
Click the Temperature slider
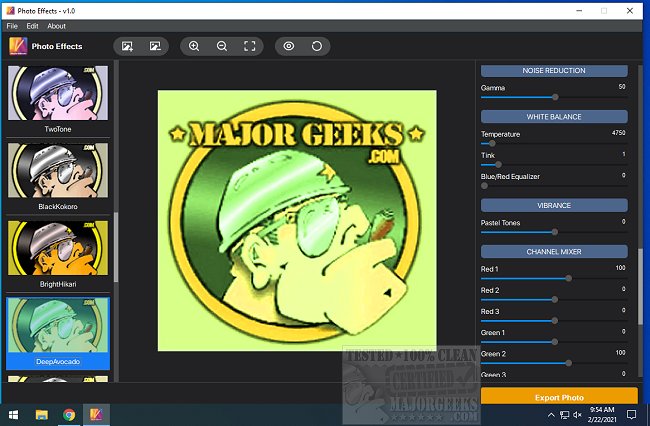[x=492, y=143]
